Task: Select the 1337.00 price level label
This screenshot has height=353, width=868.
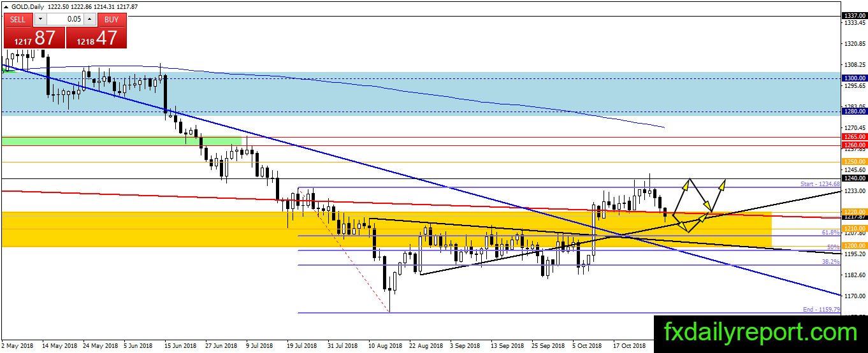Action: 854,15
